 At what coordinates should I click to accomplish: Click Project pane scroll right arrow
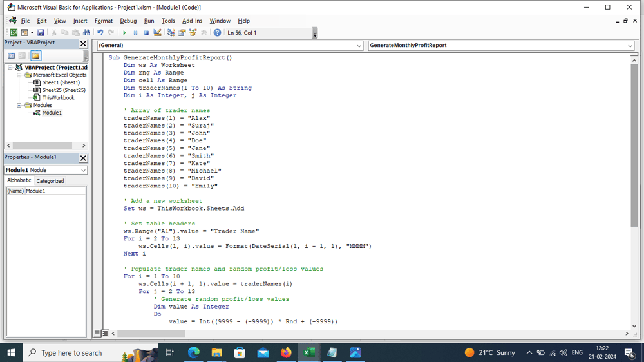(84, 146)
